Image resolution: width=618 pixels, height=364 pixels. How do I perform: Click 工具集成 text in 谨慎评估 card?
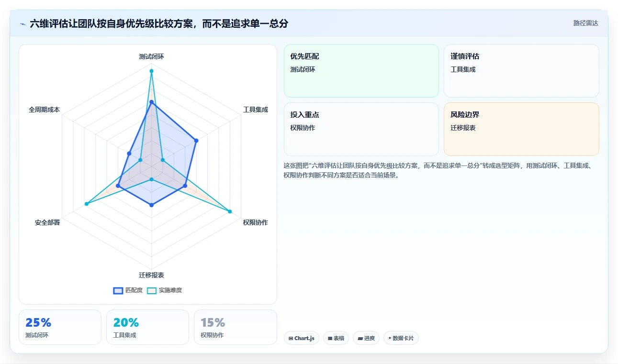(463, 69)
